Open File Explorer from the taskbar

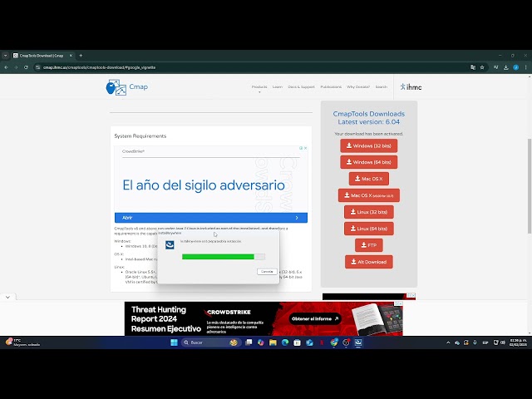coord(273,342)
